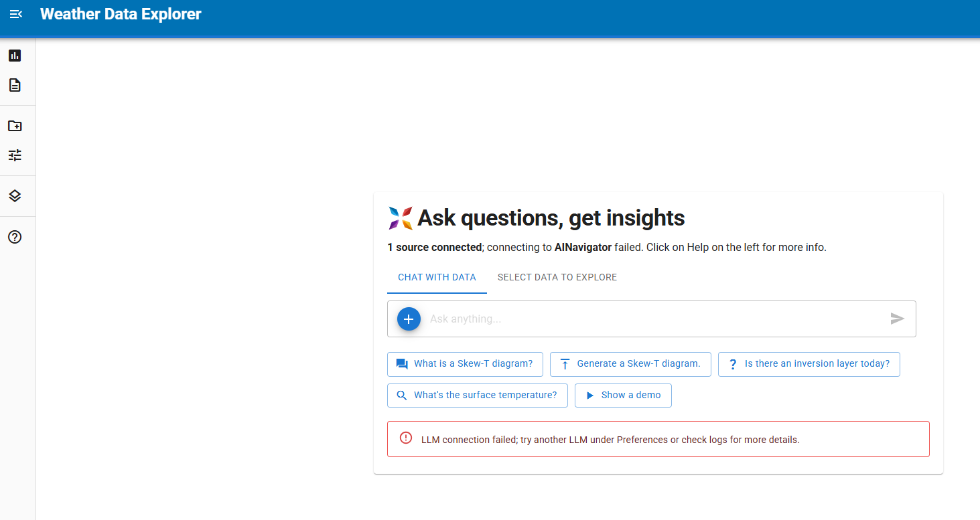Screen dimensions: 980x520
Task: Click the layers icon in sidebar
Action: coord(15,196)
